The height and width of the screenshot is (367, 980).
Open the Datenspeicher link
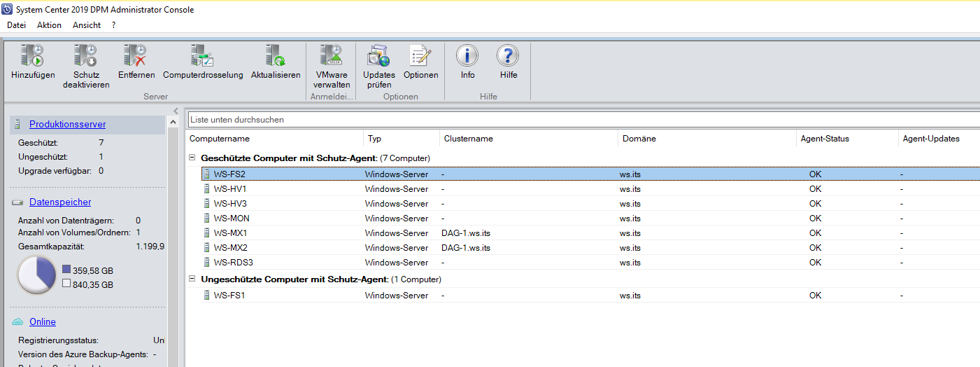[60, 202]
